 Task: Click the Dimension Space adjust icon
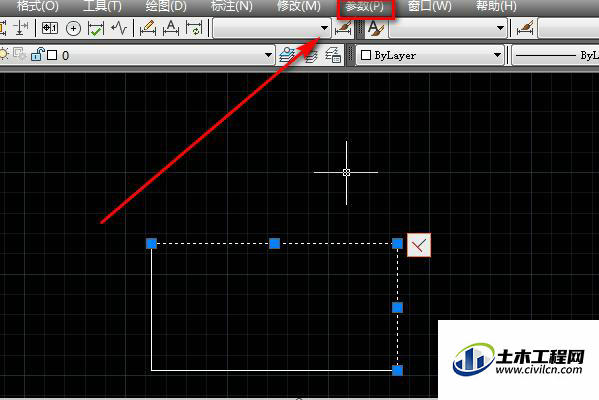(x=20, y=29)
